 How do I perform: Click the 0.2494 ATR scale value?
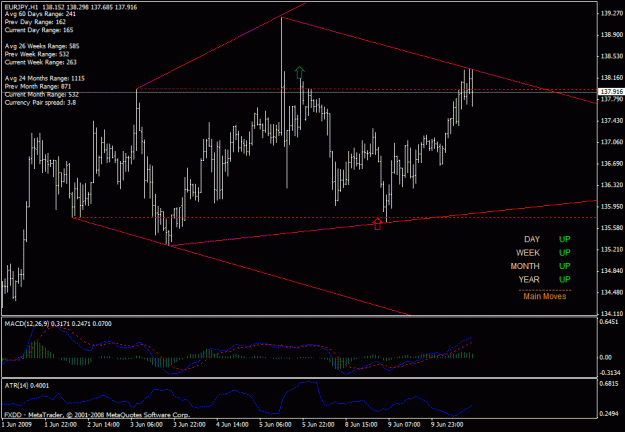tap(609, 414)
